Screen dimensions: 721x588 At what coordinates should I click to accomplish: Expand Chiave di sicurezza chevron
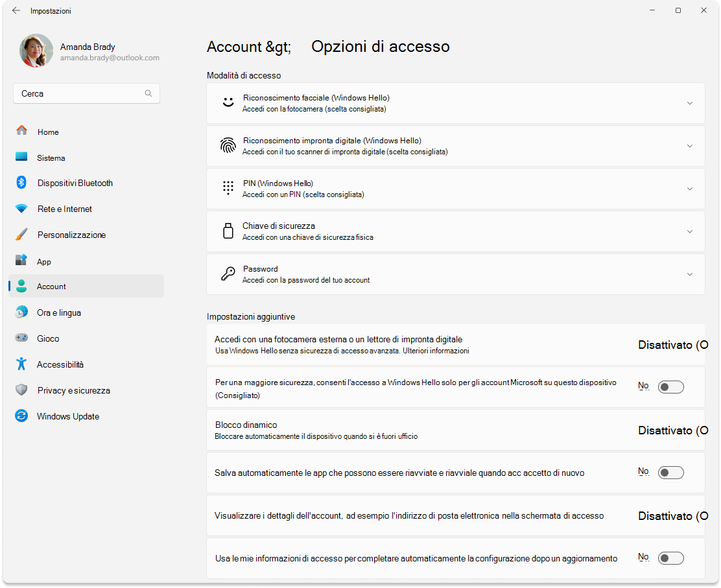coord(690,231)
